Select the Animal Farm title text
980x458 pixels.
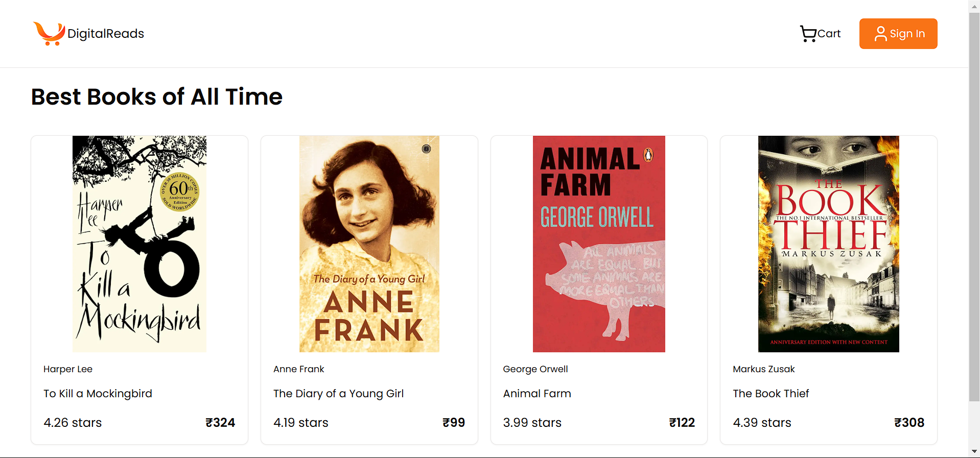[x=537, y=394]
